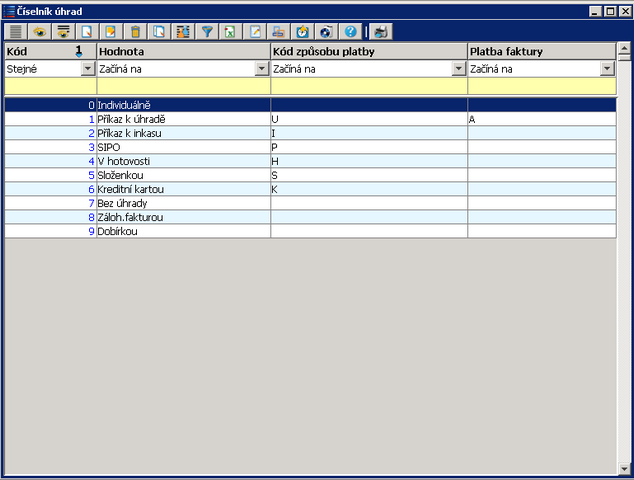Click the list lines icon at toolbar start
Screen dimensions: 634x480
point(16,31)
